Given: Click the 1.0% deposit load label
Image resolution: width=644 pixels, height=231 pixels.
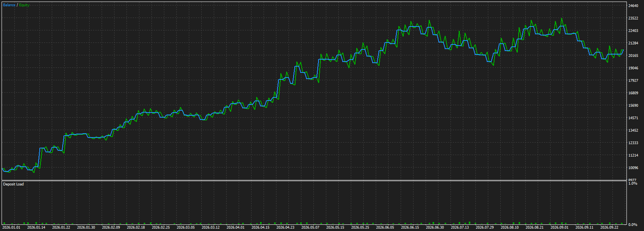Looking at the screenshot, I should coord(633,183).
